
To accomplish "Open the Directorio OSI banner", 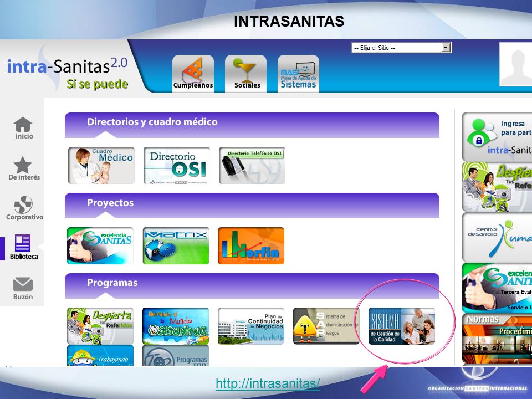I will pyautogui.click(x=176, y=165).
